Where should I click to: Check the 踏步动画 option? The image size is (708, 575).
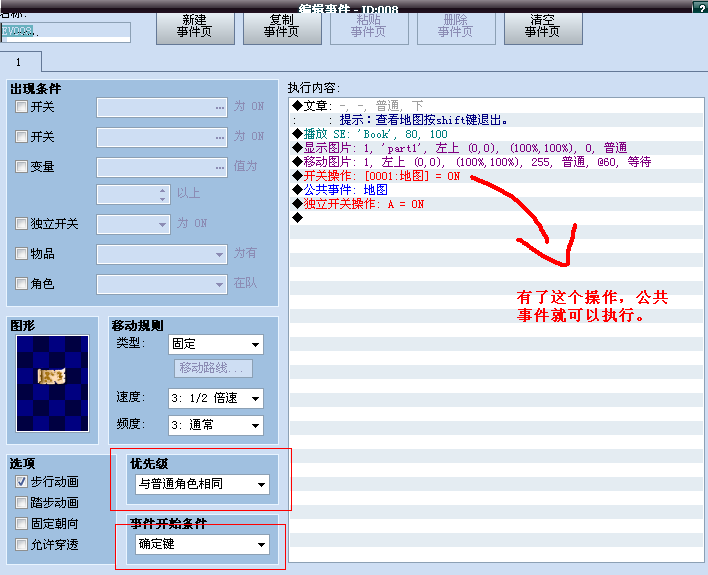pos(21,502)
